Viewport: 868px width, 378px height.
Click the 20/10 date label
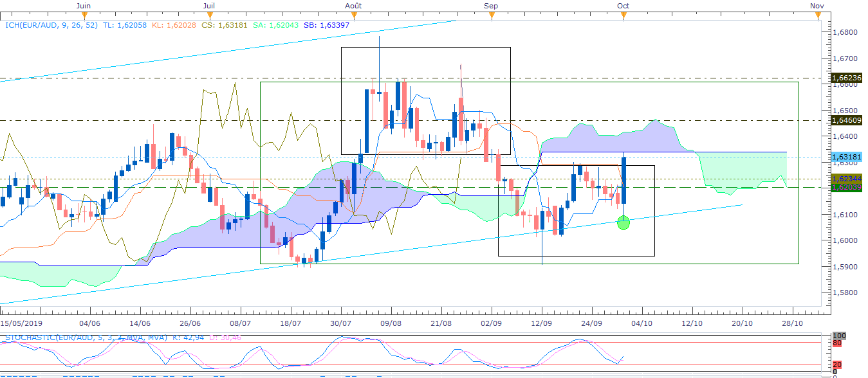coord(743,323)
